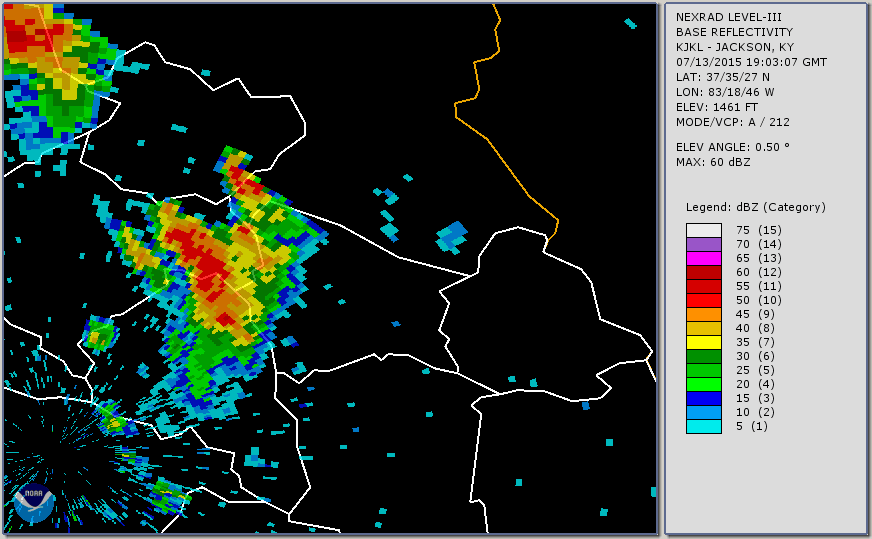
Task: Click the NOAA logo on the radar map
Action: 34,503
